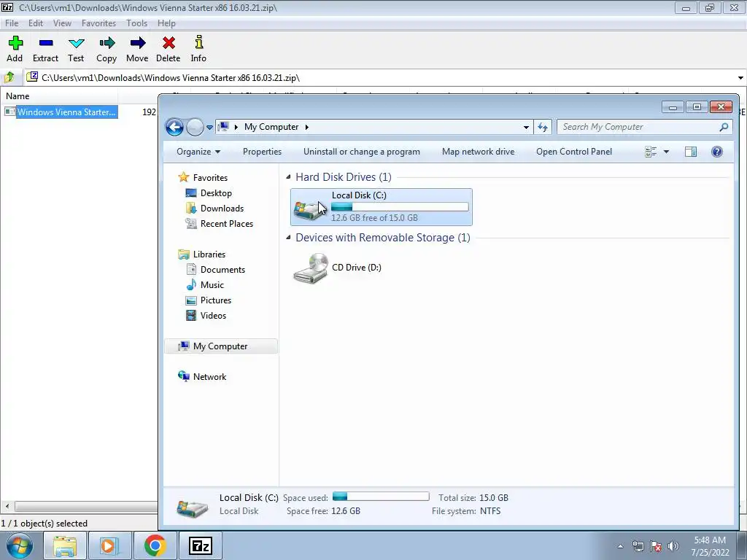The width and height of the screenshot is (747, 560).
Task: Click the My Computer breadcrumb arrow
Action: (x=307, y=127)
